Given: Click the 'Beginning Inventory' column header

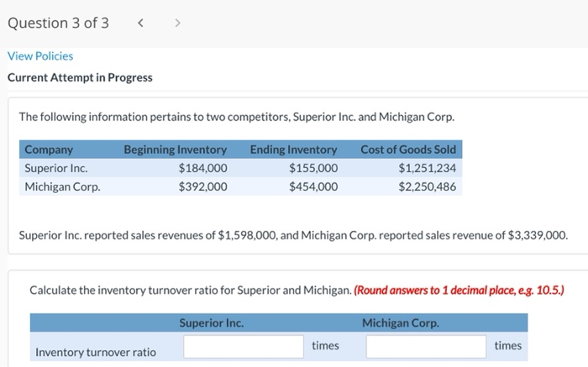Looking at the screenshot, I should click(x=175, y=149).
